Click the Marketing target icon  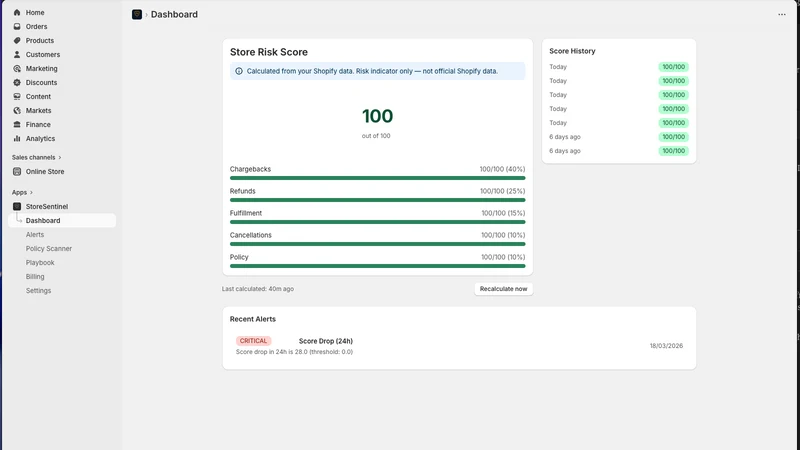pos(17,68)
